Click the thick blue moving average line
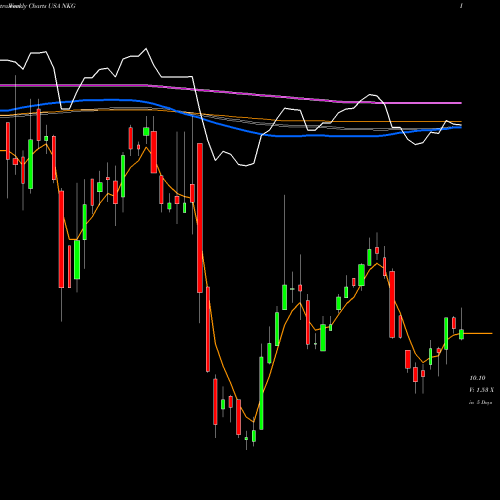Screen dimensions: 500x500 pyautogui.click(x=231, y=126)
